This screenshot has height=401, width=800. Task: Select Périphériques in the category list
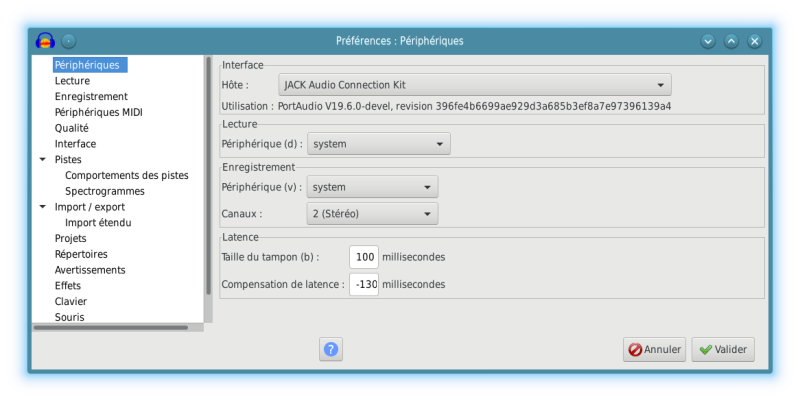(90, 65)
